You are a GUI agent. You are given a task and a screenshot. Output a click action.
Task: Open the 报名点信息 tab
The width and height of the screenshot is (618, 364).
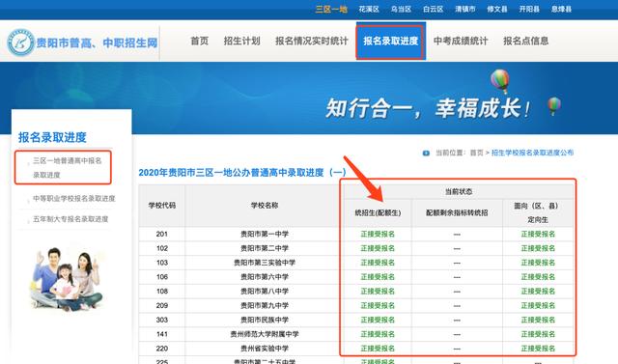click(525, 41)
